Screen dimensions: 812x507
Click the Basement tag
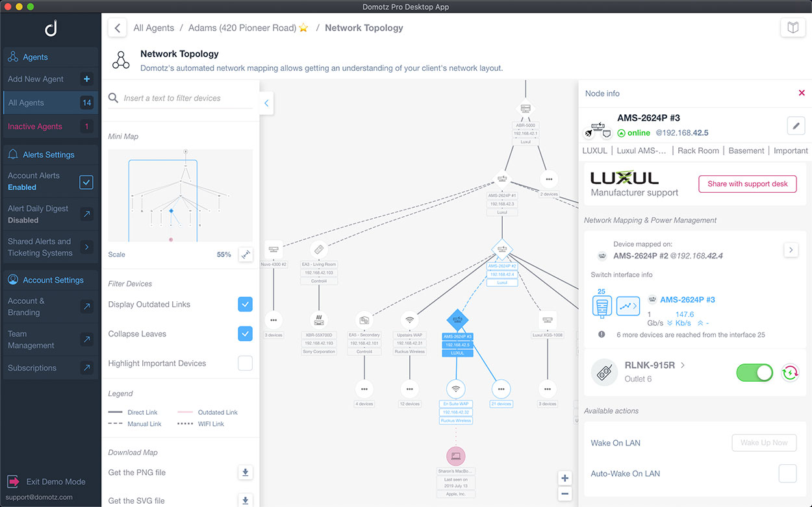coord(746,151)
